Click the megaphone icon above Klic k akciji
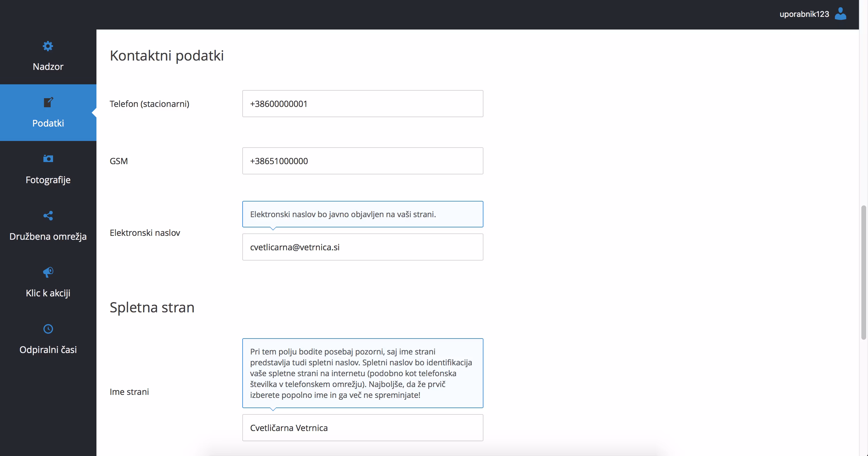 (x=48, y=272)
